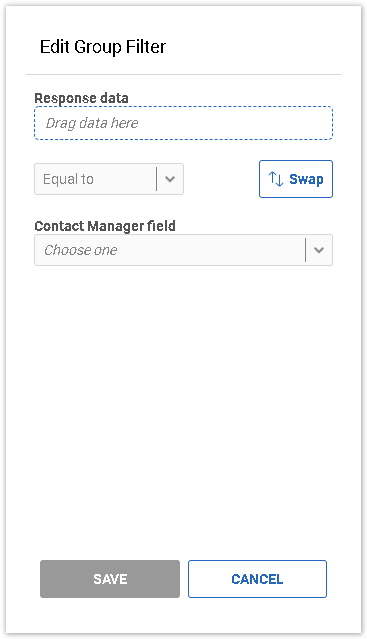
Task: Click the grey SAVE label text
Action: point(110,579)
